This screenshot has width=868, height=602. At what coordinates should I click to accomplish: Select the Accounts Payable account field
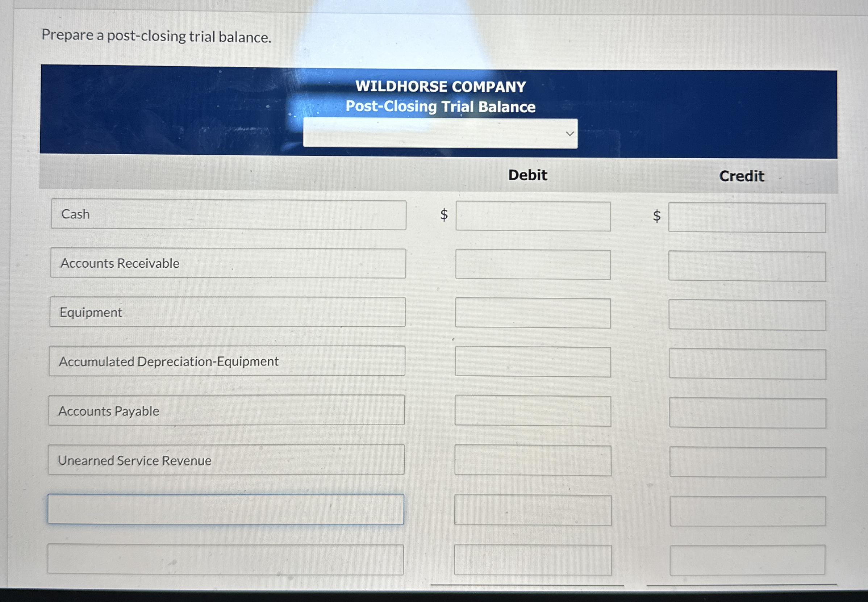point(226,411)
